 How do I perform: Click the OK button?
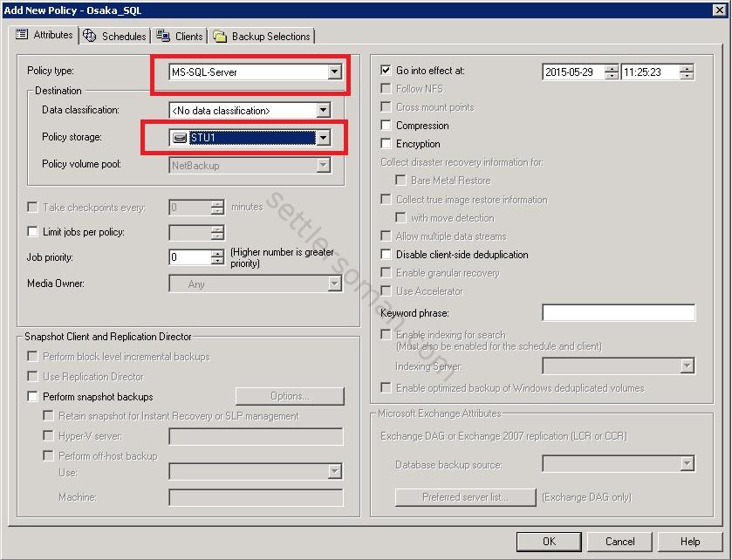coord(549,542)
